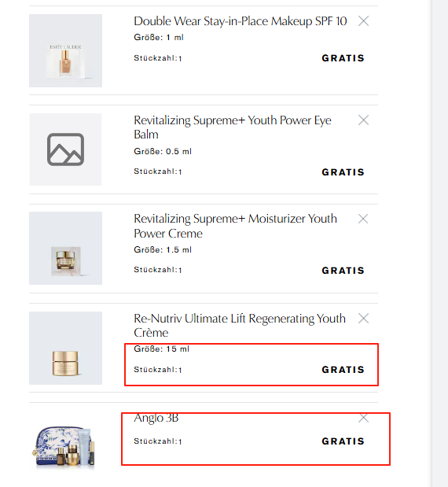Click the vertical scrollbar track on the right

tap(440, 244)
